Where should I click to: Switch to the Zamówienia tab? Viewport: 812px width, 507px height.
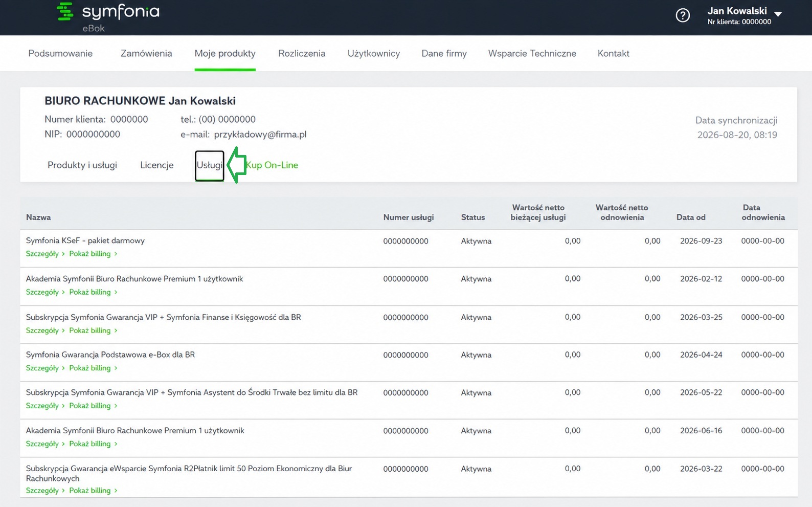pos(146,53)
